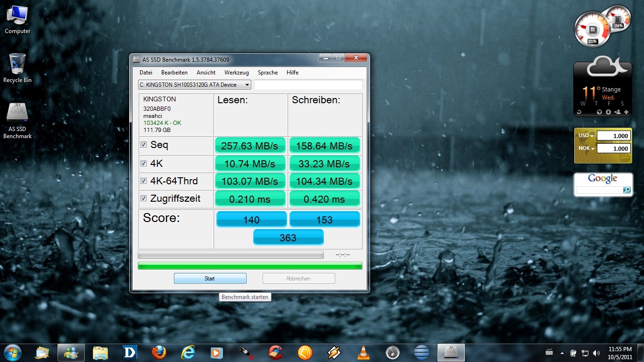This screenshot has width=644, height=362.
Task: Launch CCleaner from the taskbar
Action: pyautogui.click(x=275, y=352)
